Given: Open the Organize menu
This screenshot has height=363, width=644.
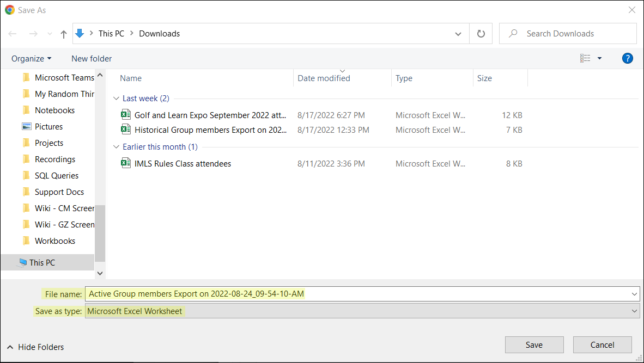Looking at the screenshot, I should 31,58.
